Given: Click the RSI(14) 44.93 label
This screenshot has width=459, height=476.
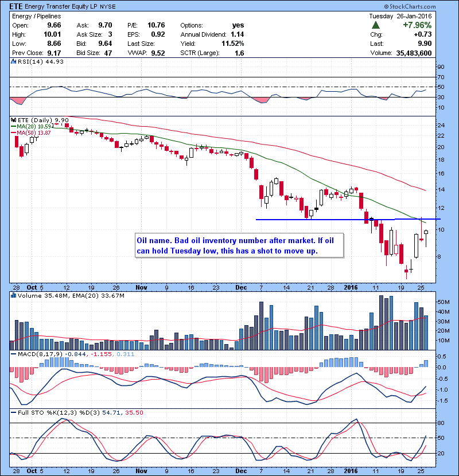Looking at the screenshot, I should (41, 61).
